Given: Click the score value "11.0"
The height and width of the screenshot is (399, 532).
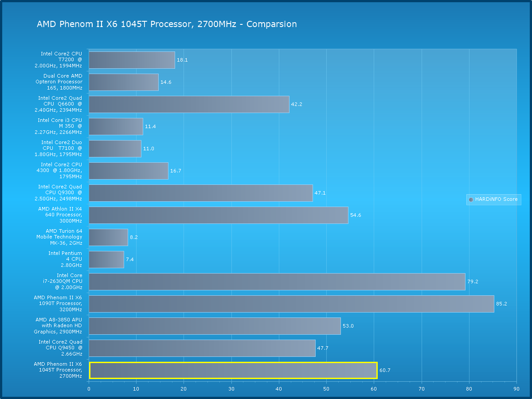Looking at the screenshot, I should point(149,149).
